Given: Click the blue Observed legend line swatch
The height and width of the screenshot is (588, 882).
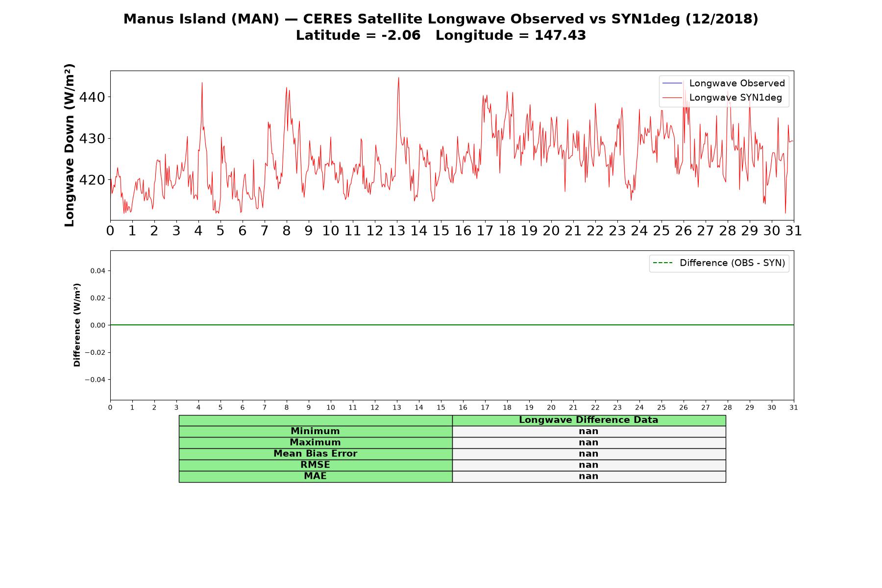Looking at the screenshot, I should pyautogui.click(x=672, y=83).
